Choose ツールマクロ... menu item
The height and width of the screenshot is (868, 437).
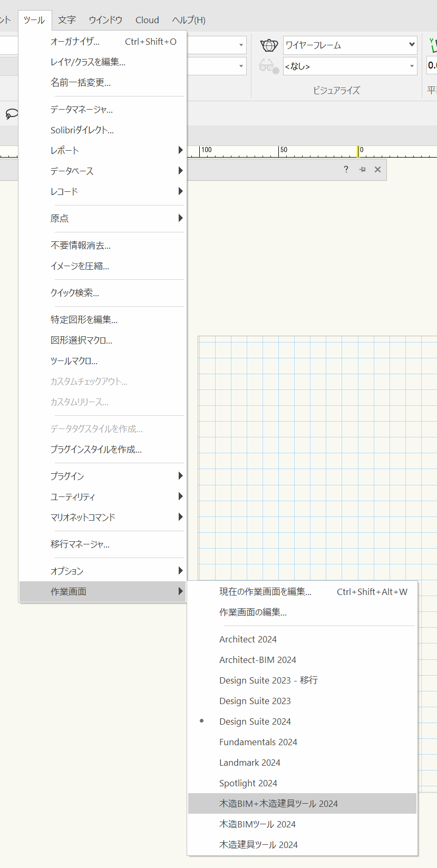pos(102,360)
